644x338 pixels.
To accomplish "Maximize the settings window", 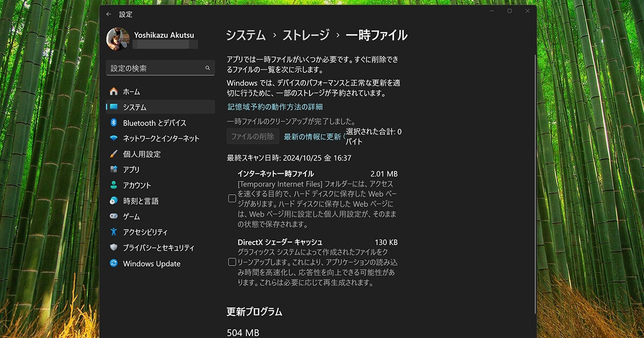I will click(x=509, y=11).
